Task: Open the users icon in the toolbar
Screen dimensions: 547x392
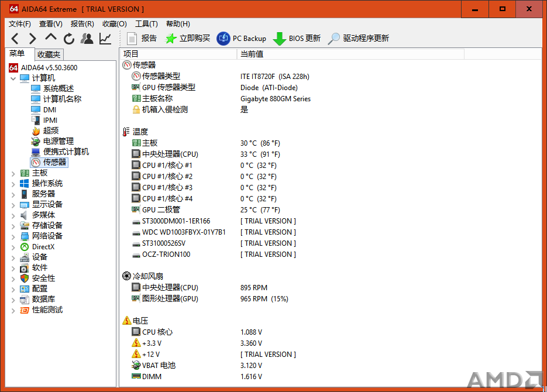Action: [x=87, y=39]
